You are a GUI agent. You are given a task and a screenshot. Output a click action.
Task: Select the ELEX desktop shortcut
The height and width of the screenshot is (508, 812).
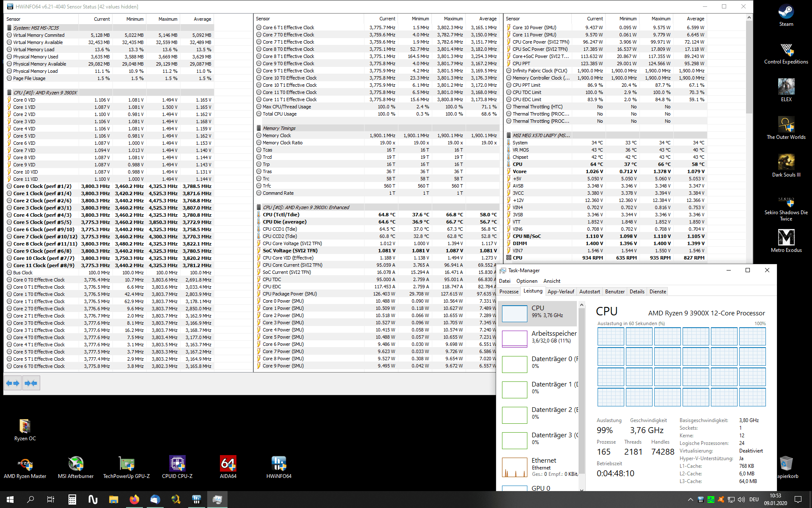point(786,90)
